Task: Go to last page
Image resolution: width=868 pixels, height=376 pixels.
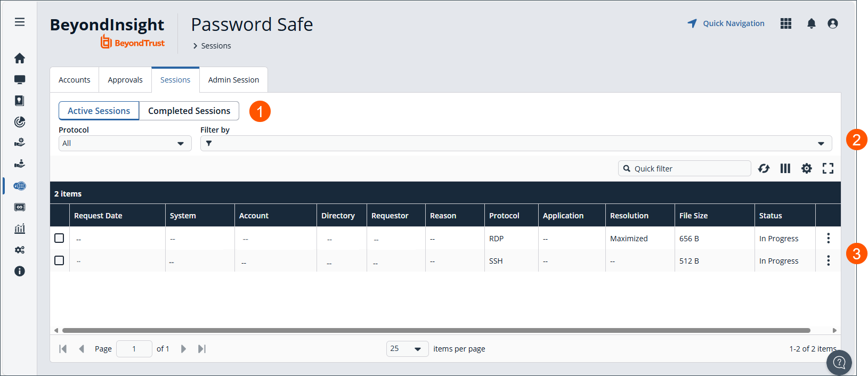Action: (202, 349)
